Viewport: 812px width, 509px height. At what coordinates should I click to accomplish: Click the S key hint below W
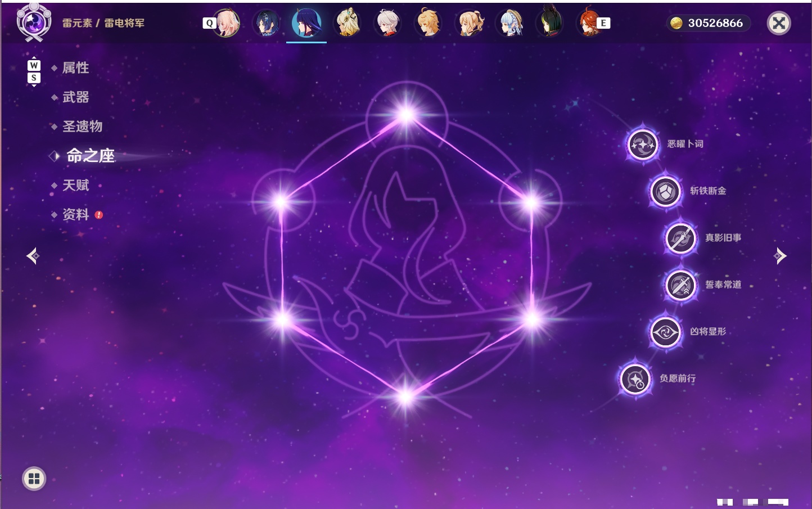pos(34,78)
